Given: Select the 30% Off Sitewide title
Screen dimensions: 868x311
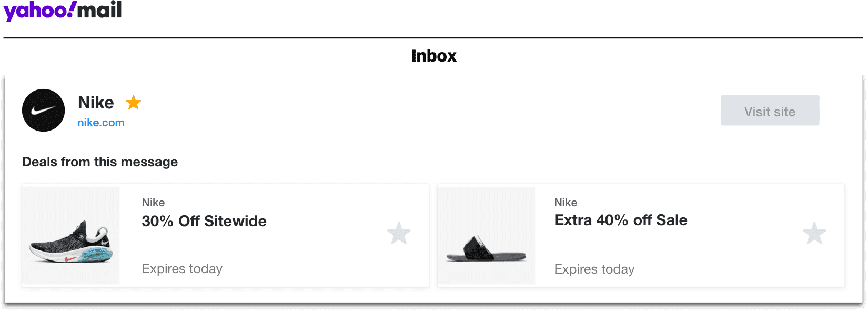Looking at the screenshot, I should [x=204, y=221].
